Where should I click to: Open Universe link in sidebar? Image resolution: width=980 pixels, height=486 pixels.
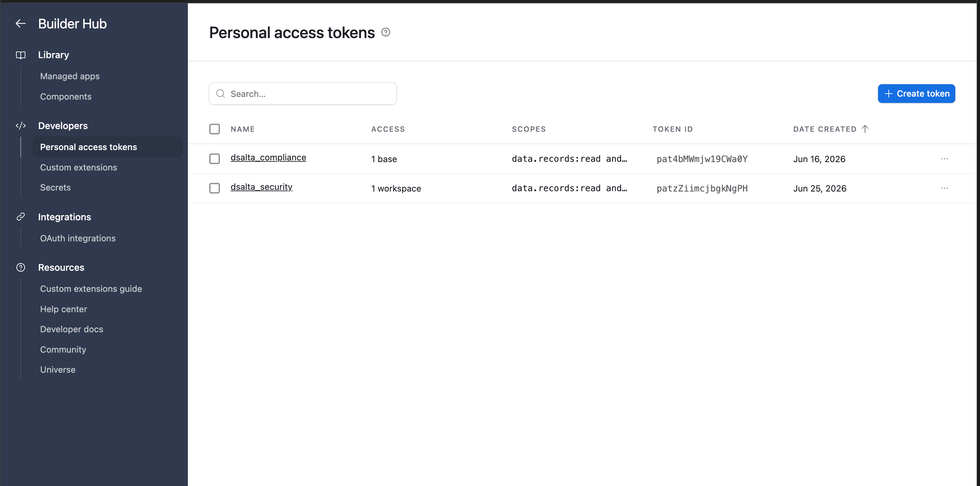[x=58, y=370]
